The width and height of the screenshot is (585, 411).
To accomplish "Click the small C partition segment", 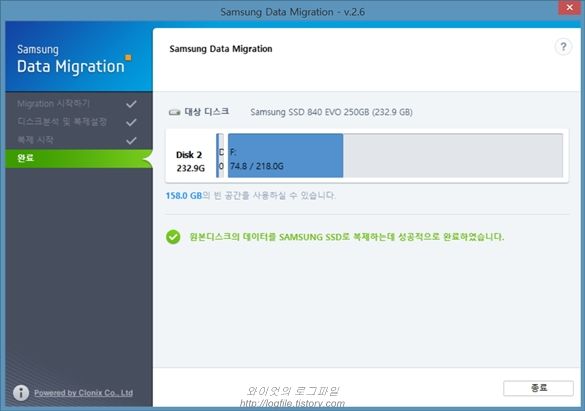I will point(220,155).
